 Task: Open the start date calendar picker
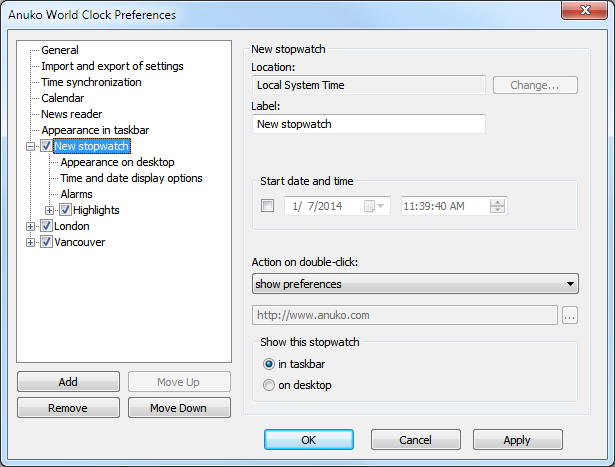376,206
